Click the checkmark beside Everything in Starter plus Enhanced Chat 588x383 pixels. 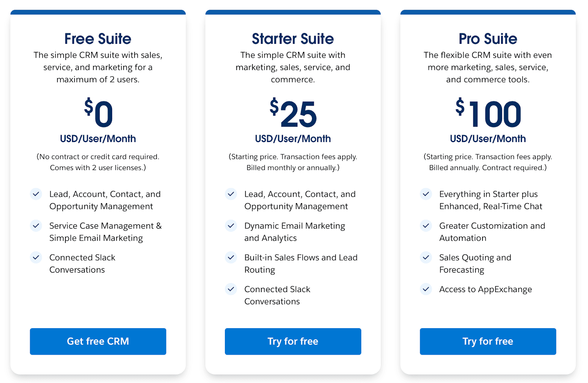tap(426, 194)
